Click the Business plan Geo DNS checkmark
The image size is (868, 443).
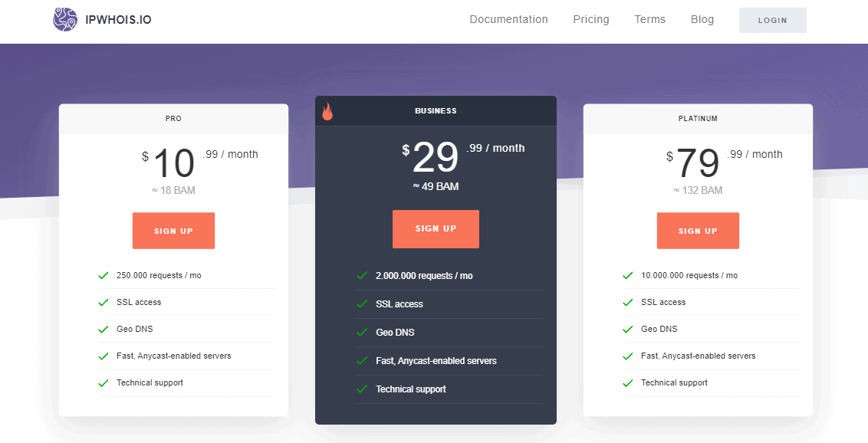(x=362, y=333)
